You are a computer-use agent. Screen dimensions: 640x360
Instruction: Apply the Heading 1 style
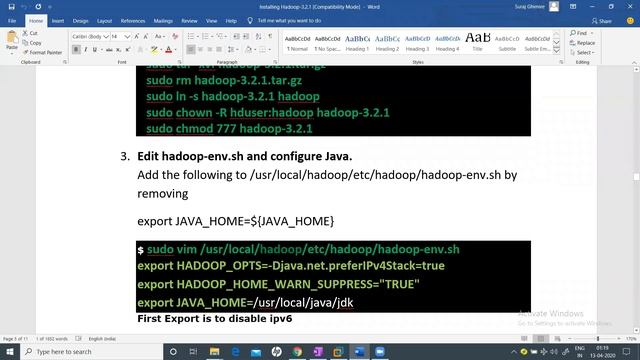357,43
